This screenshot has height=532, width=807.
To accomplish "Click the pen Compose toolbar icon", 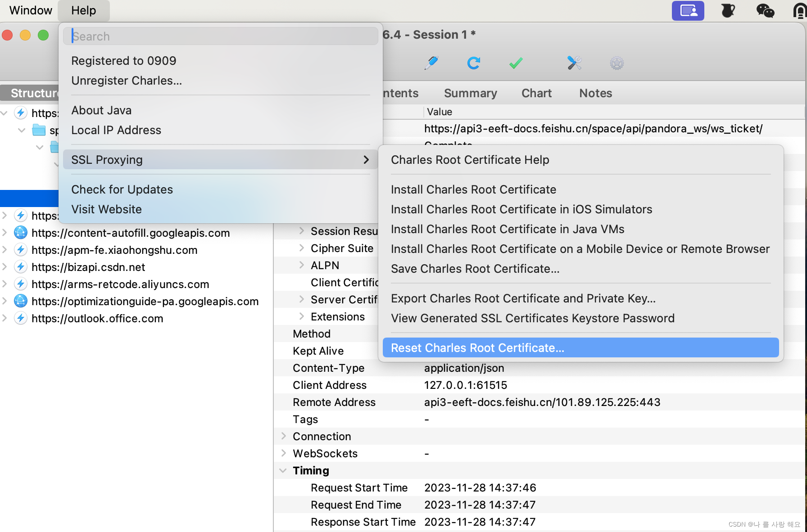I will [x=431, y=63].
